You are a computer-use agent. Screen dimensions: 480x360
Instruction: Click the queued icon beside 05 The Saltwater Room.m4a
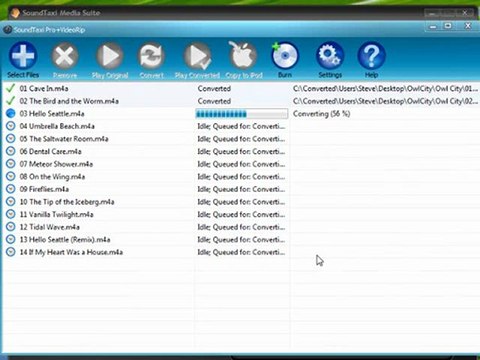pos(11,139)
